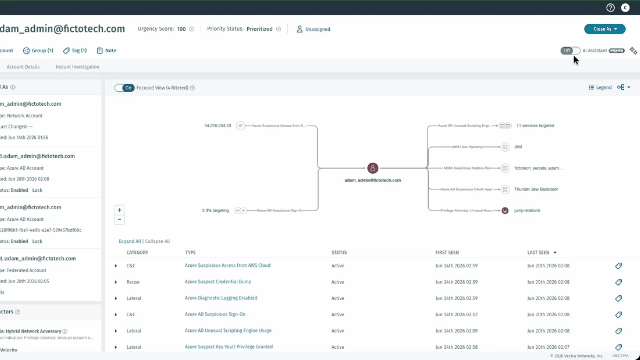The image size is (640, 360).
Task: Click tag icon on Azure Suspect Credential Dump row
Action: [618, 282]
